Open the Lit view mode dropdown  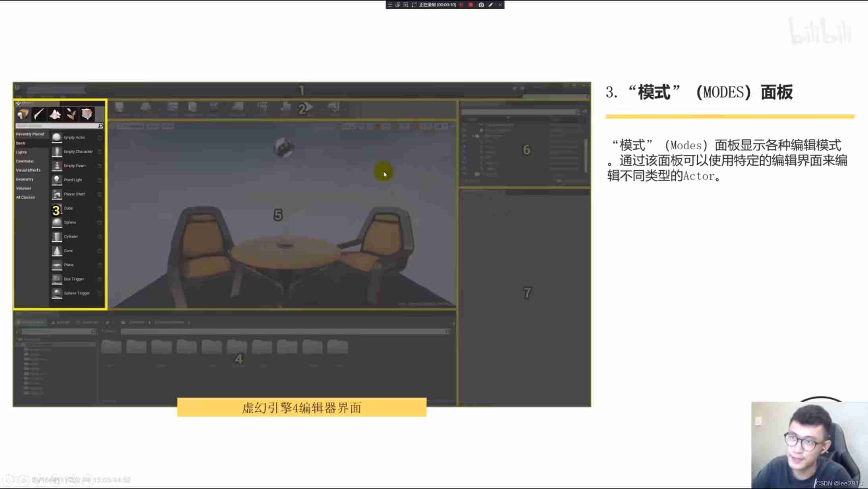point(153,126)
